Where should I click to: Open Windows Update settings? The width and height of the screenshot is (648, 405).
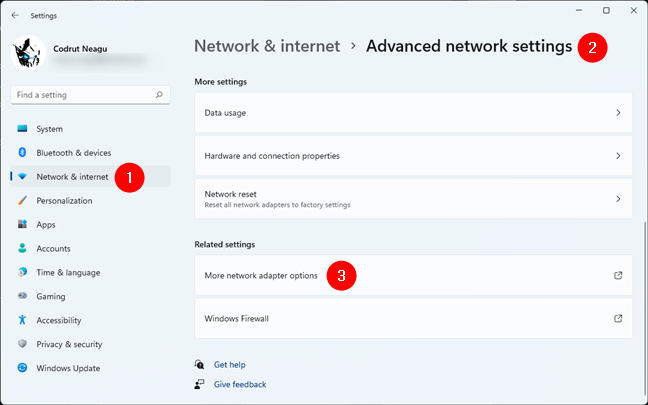point(91,368)
